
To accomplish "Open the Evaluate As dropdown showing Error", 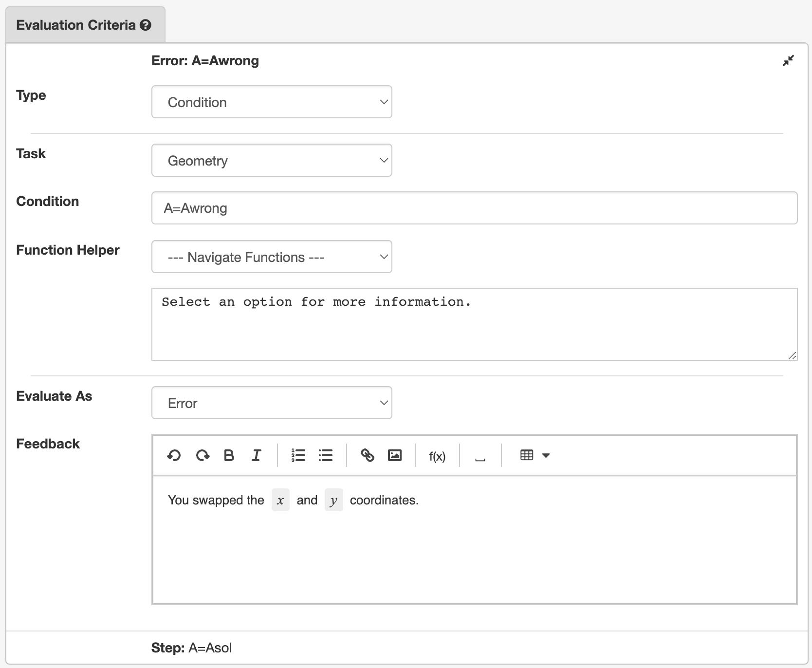I will [272, 402].
